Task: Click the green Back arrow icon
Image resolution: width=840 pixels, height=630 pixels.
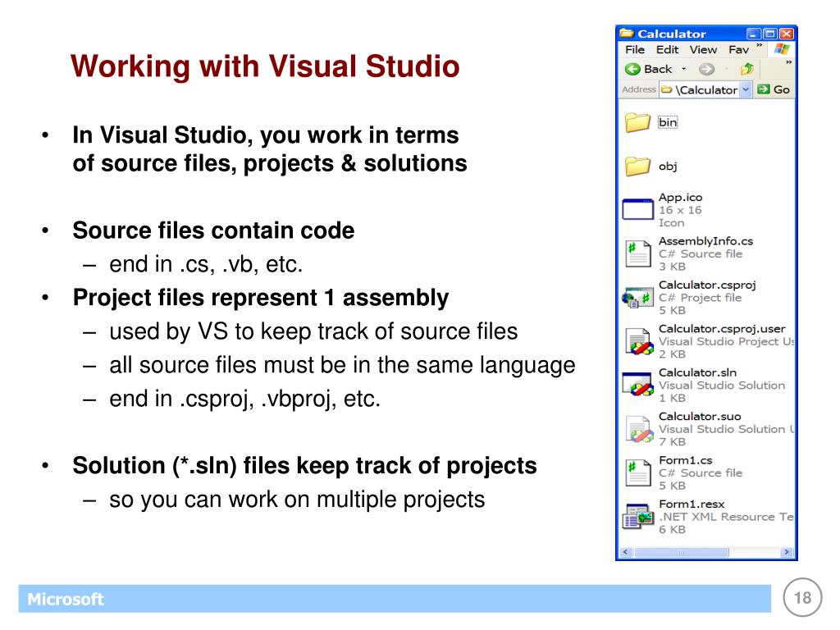Action: [632, 69]
